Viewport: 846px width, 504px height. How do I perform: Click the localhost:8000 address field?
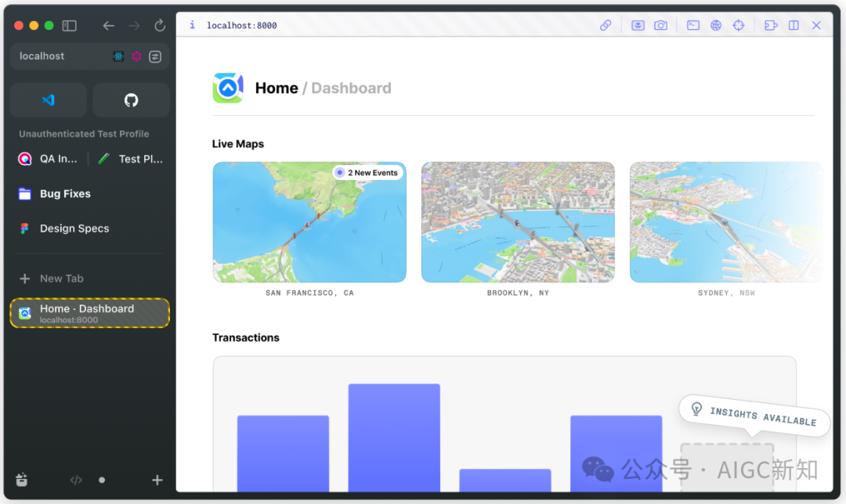pos(242,25)
